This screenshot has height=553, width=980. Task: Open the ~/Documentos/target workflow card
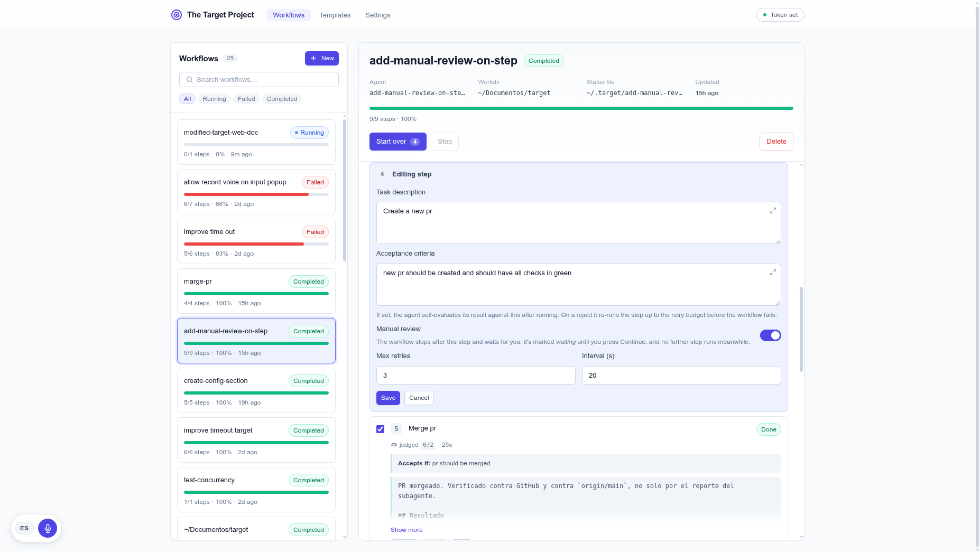click(x=256, y=529)
